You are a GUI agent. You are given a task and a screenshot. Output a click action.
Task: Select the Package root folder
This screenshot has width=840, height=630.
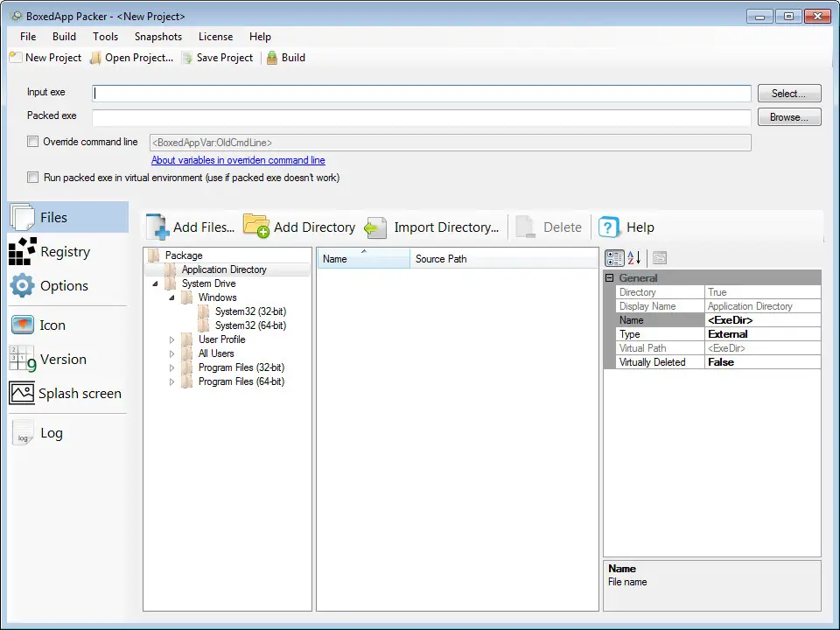[x=183, y=255]
